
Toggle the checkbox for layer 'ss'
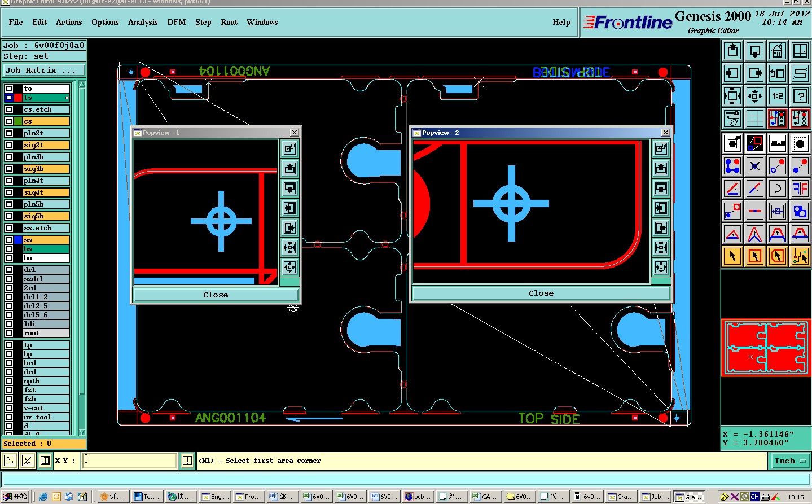click(x=9, y=240)
